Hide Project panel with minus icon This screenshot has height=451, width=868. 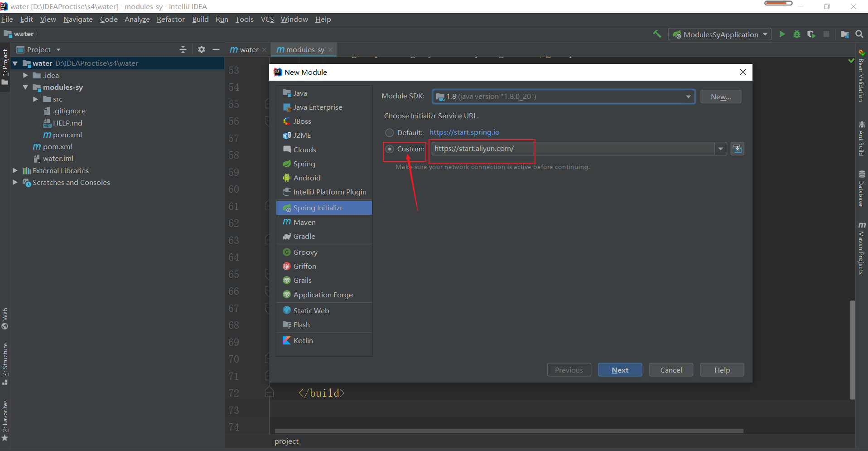click(216, 49)
